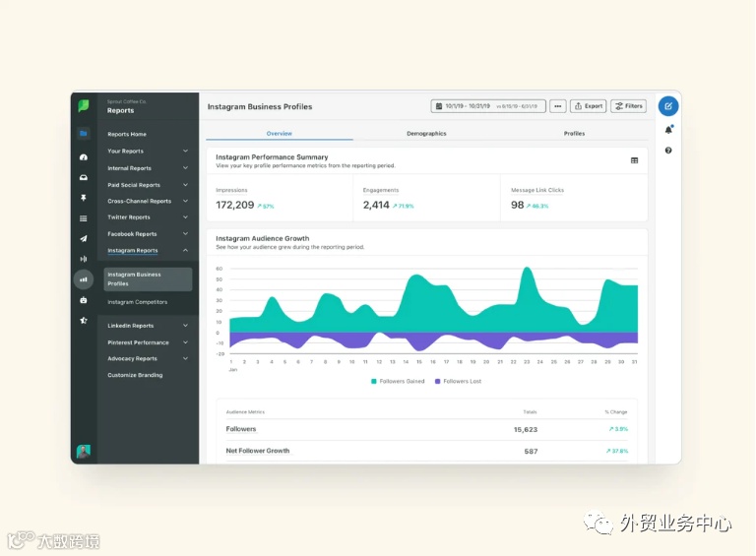Click the Facebook Reports label
This screenshot has height=556, width=756.
coord(132,233)
